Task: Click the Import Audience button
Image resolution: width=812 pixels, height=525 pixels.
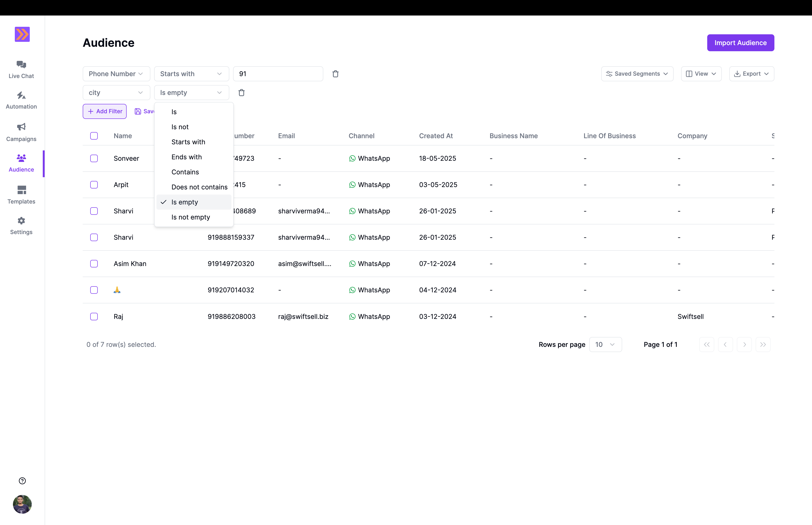Action: pyautogui.click(x=740, y=43)
